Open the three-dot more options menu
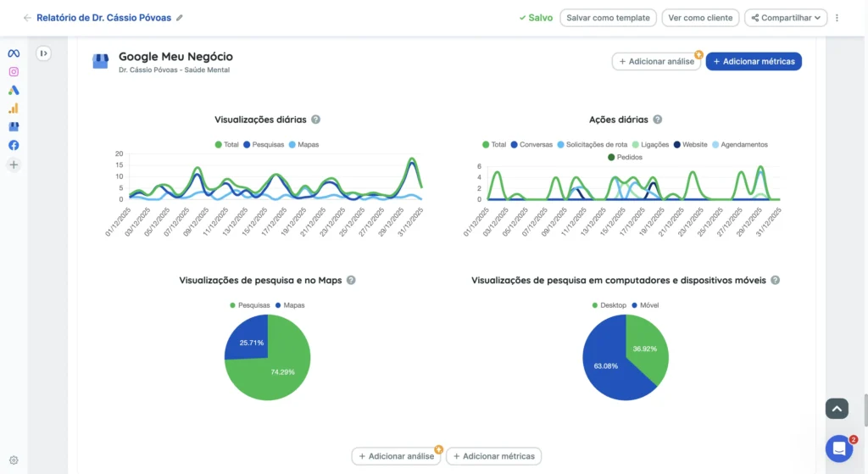868x474 pixels. click(837, 18)
